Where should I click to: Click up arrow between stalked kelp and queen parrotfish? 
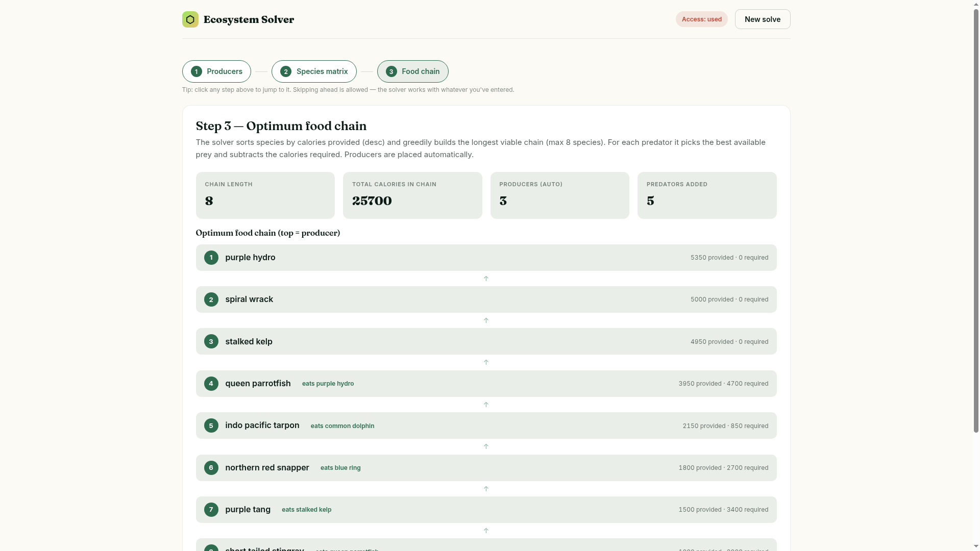[486, 362]
